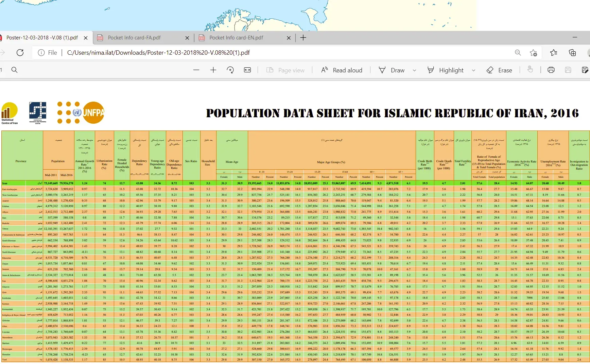
Task: Click Iran's Mid-2016 population 79,926,270
Action: tap(67, 183)
